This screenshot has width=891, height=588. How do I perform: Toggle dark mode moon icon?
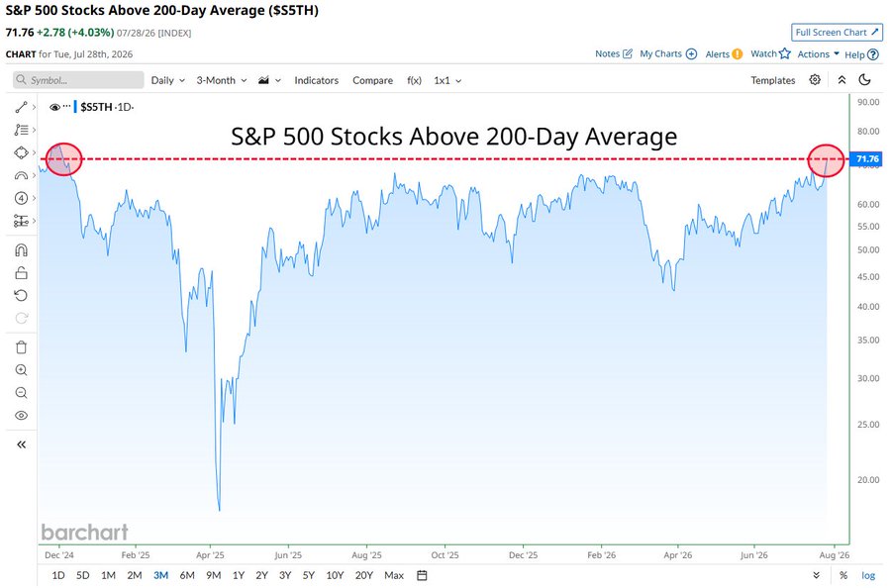point(864,79)
